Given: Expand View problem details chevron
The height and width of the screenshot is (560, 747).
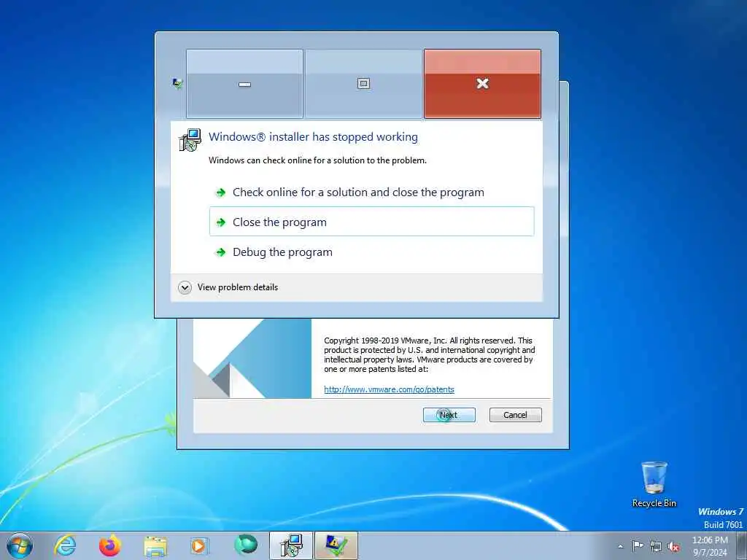Looking at the screenshot, I should tap(185, 287).
